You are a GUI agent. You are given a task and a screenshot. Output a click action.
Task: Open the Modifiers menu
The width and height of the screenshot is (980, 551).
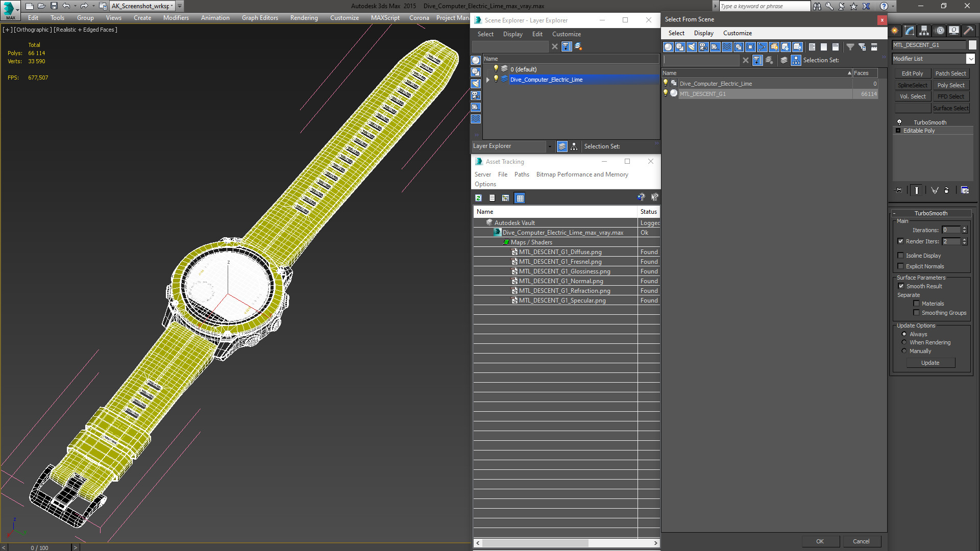coord(176,18)
